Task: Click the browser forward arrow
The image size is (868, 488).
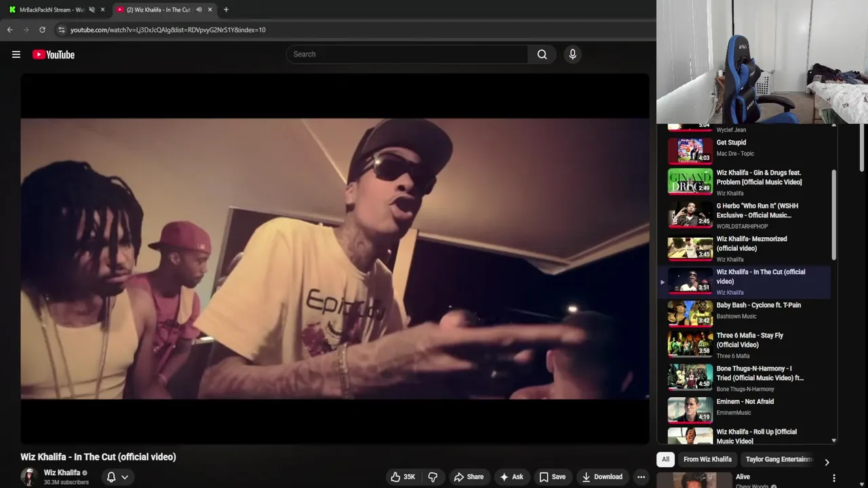Action: click(26, 30)
